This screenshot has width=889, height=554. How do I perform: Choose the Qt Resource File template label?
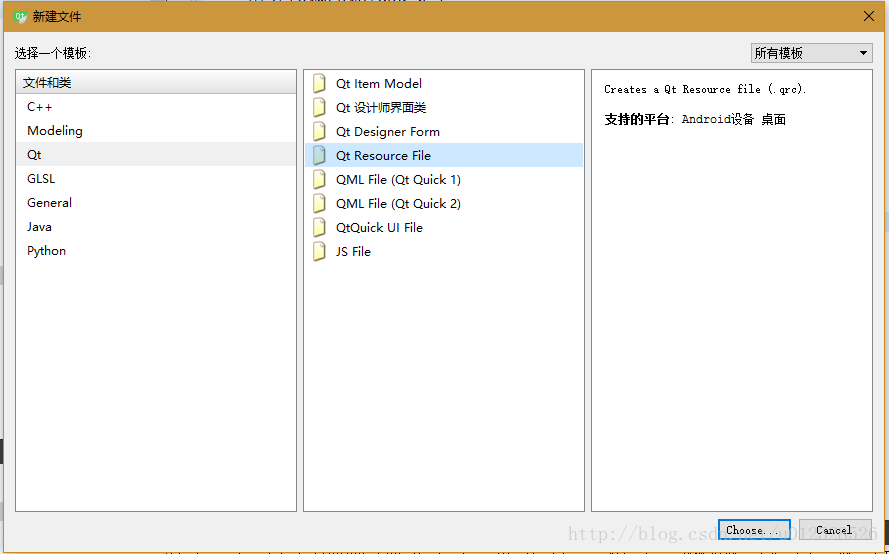click(x=383, y=155)
